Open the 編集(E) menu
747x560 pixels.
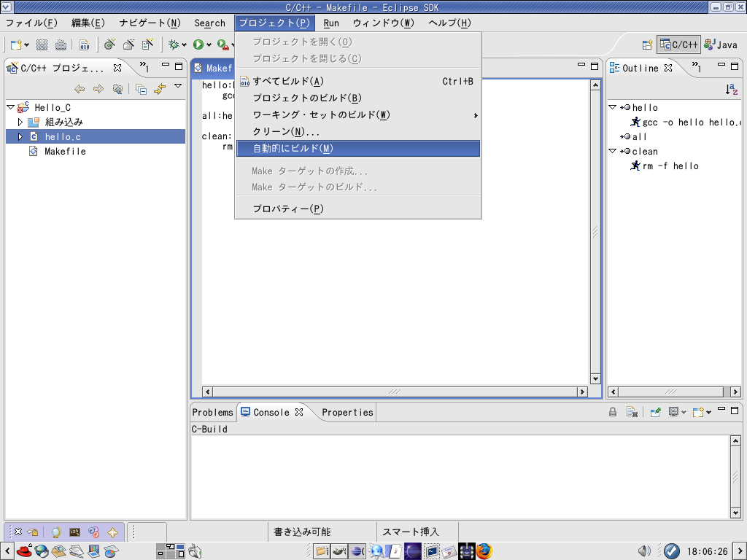point(88,23)
